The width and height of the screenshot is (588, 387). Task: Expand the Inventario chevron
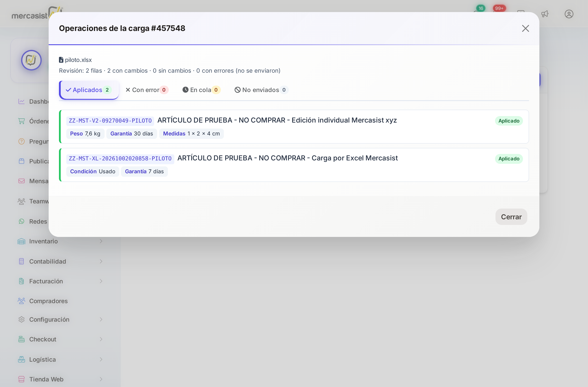101,241
